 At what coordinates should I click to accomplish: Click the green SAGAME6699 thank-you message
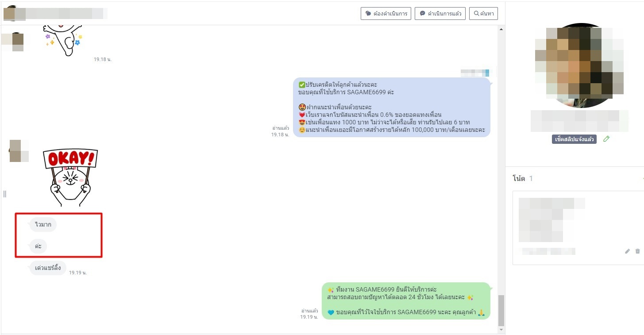pyautogui.click(x=406, y=301)
